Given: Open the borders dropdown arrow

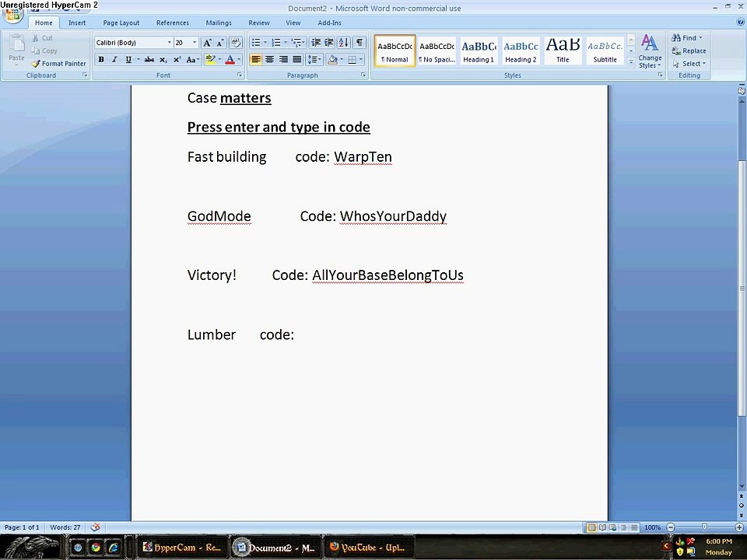Looking at the screenshot, I should click(x=361, y=60).
